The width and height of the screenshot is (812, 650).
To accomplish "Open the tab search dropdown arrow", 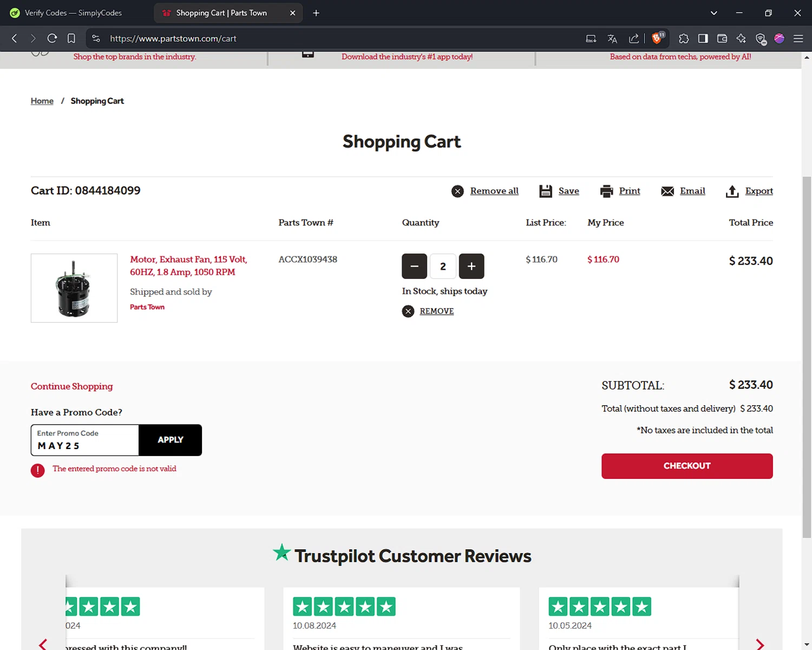I will pos(713,13).
